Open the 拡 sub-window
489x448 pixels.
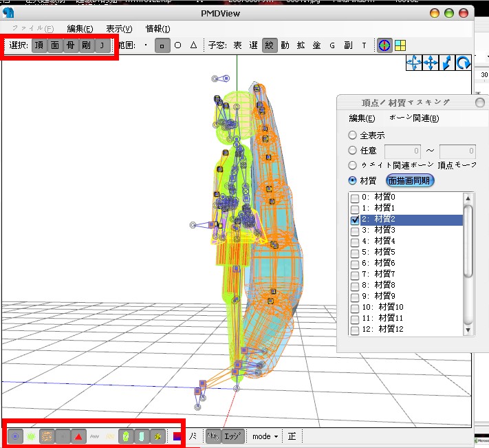pyautogui.click(x=301, y=45)
